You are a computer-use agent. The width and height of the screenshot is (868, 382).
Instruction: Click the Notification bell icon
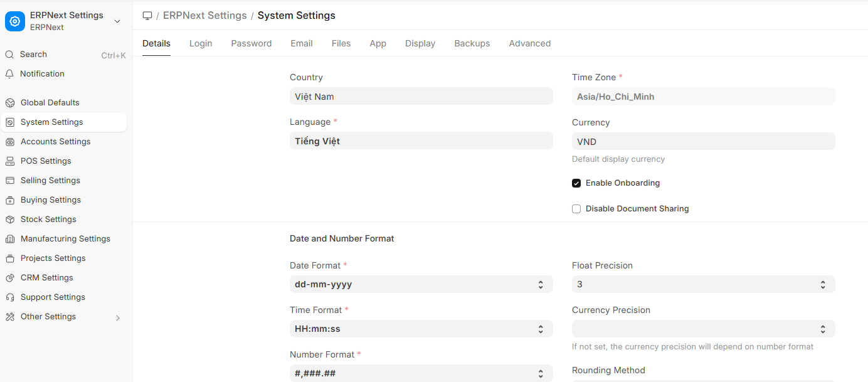point(9,74)
